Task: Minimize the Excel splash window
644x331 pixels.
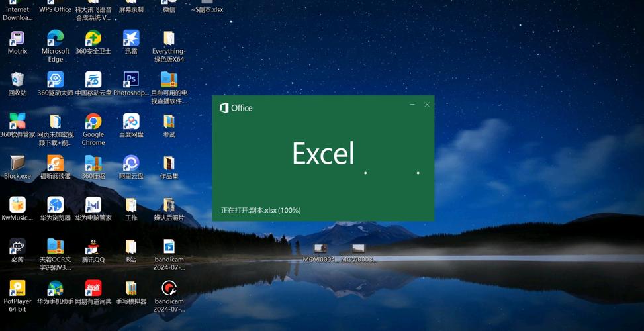Action: tap(412, 105)
